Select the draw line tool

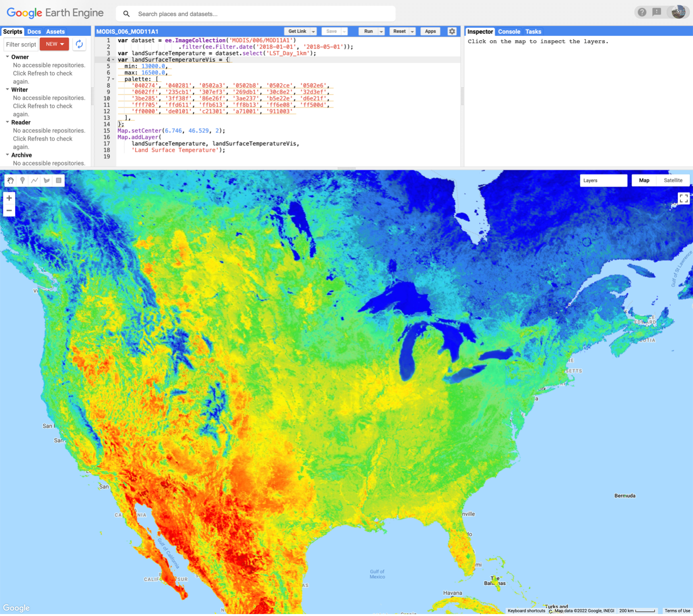pos(34,180)
